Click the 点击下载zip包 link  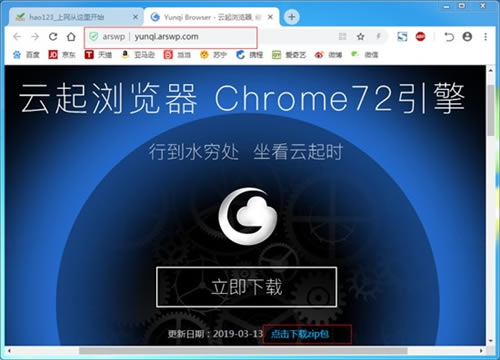coord(300,334)
